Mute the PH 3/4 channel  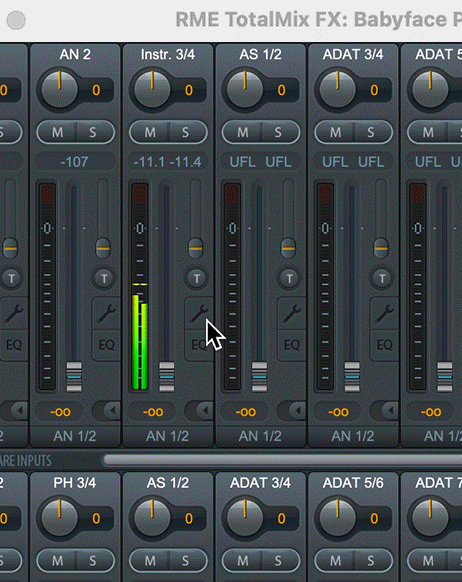coord(57,561)
